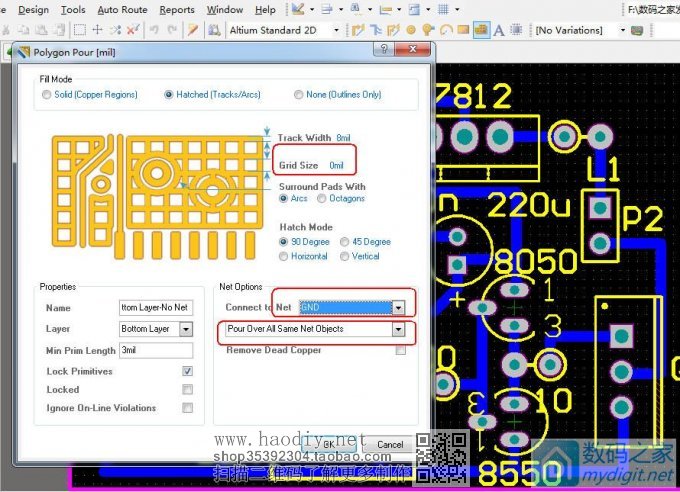Click the move selection crosshair icon
The width and height of the screenshot is (680, 492).
(97, 30)
